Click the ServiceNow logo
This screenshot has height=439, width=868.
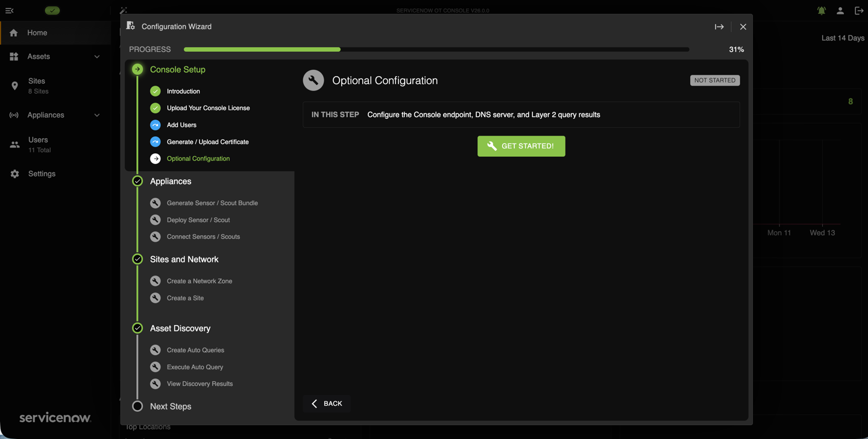click(55, 417)
